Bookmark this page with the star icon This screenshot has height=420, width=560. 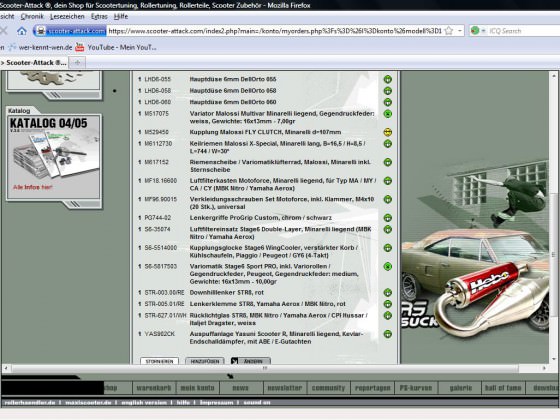449,31
